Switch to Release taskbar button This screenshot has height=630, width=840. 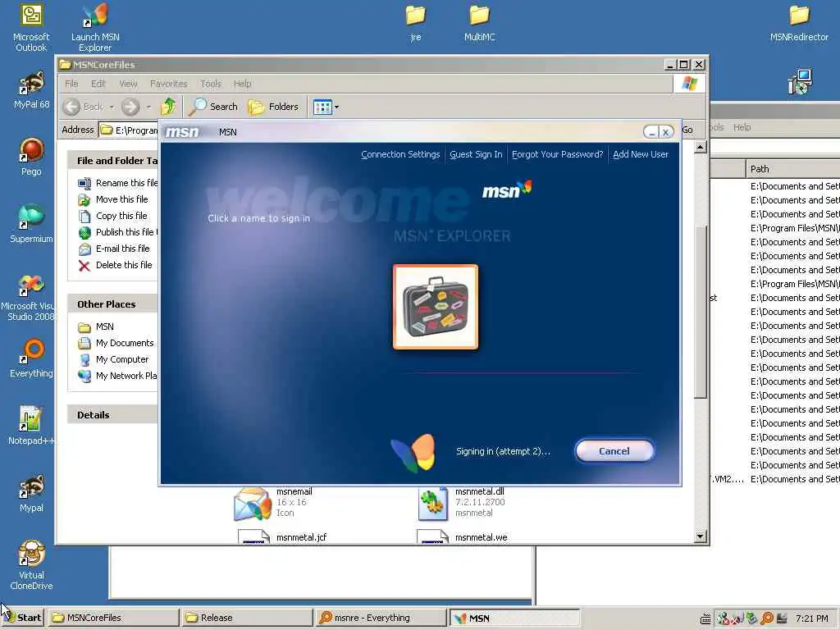pos(246,618)
